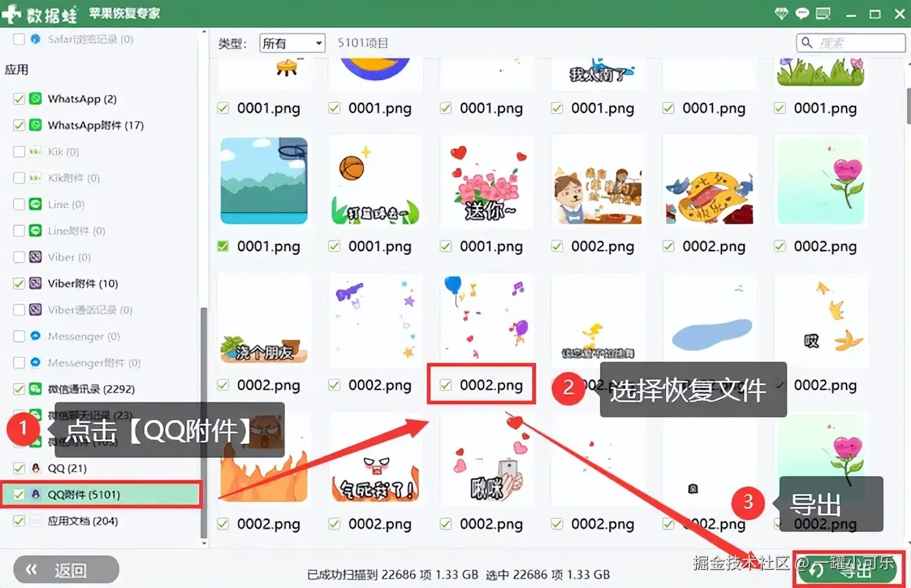
Task: Click the blue Messenger (0) icon
Action: (x=36, y=336)
